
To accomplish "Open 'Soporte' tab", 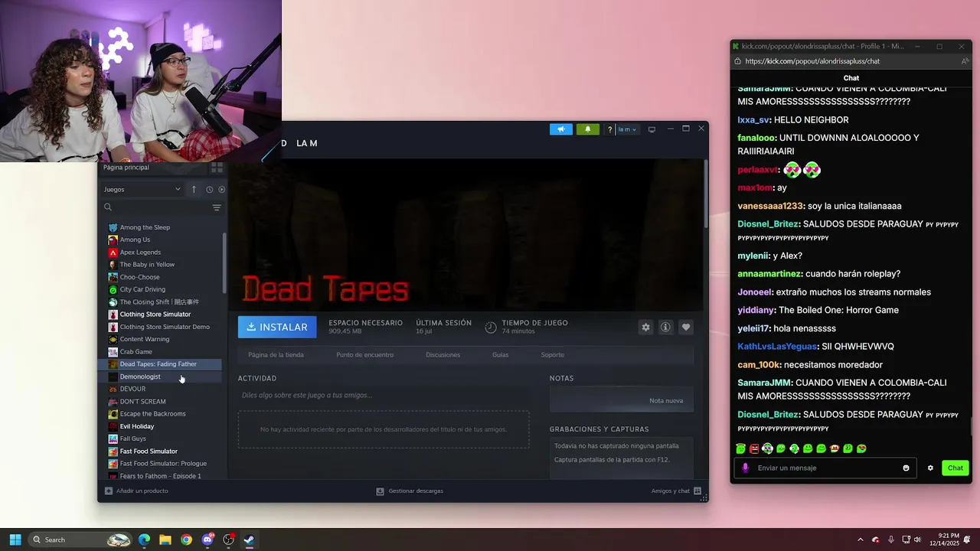I will point(552,354).
